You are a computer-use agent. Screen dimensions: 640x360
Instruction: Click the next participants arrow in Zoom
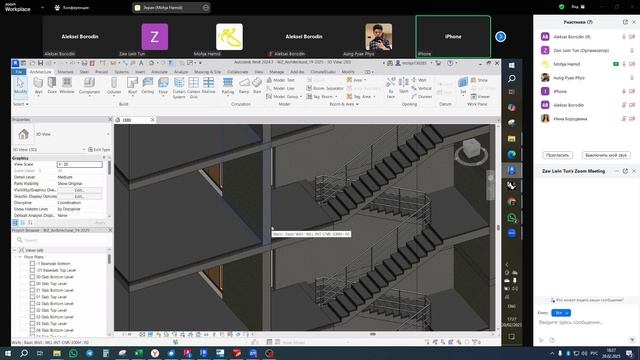click(x=500, y=37)
